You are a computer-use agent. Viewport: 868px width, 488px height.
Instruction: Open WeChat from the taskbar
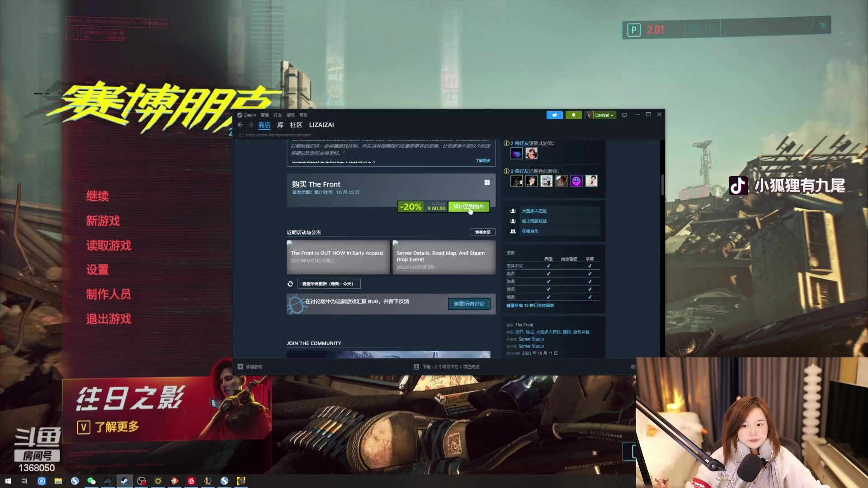91,481
